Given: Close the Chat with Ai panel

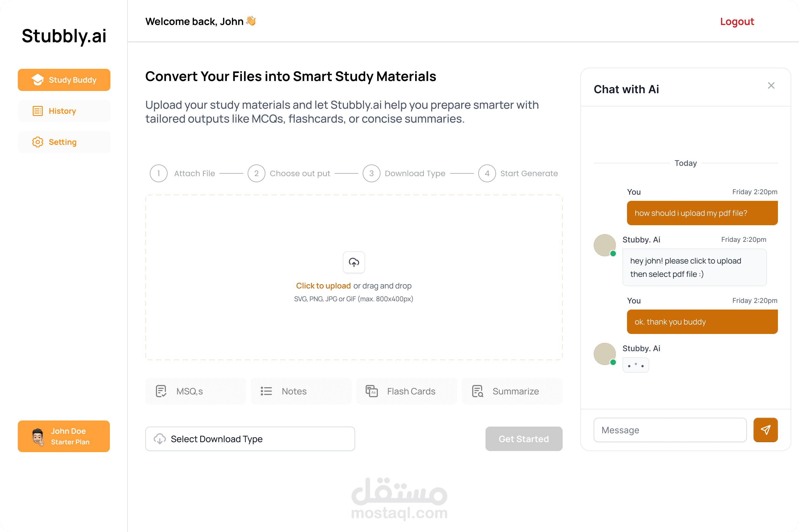Looking at the screenshot, I should coord(771,85).
